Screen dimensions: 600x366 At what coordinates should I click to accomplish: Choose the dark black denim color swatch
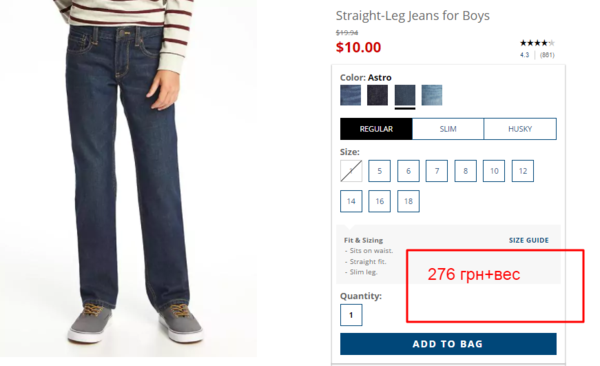point(377,95)
